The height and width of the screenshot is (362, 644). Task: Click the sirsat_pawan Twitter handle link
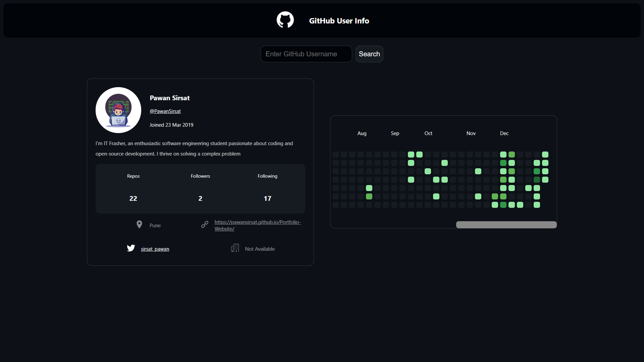pyautogui.click(x=155, y=248)
